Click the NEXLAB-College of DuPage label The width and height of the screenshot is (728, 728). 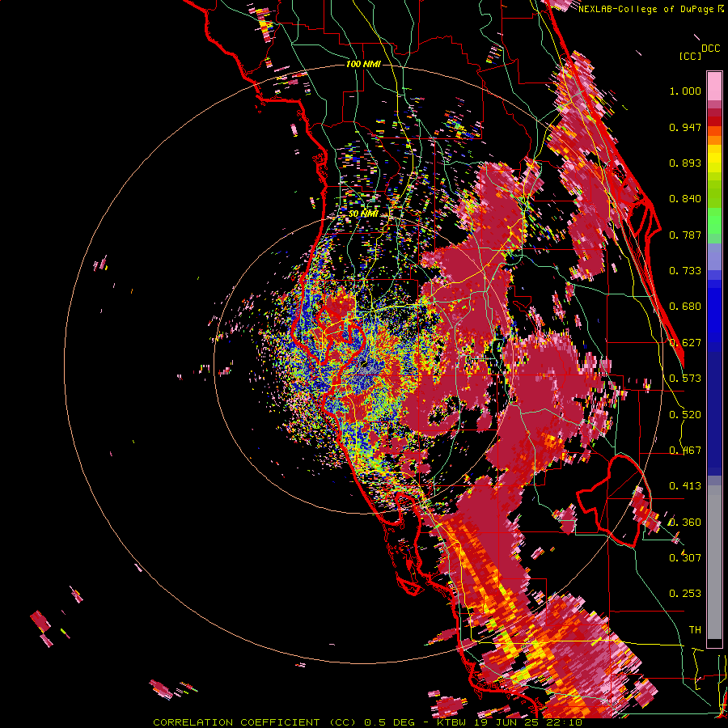coord(650,9)
